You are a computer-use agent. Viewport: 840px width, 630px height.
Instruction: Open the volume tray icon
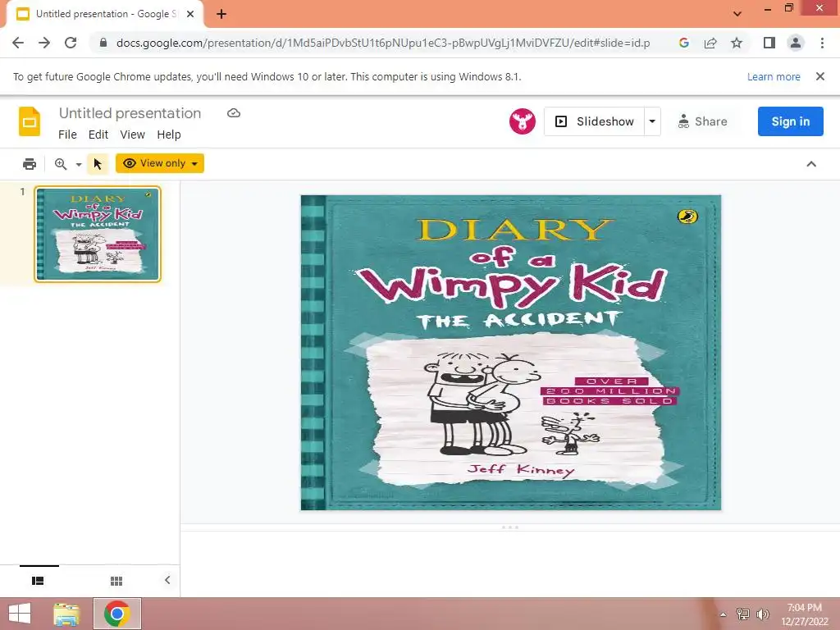(763, 614)
